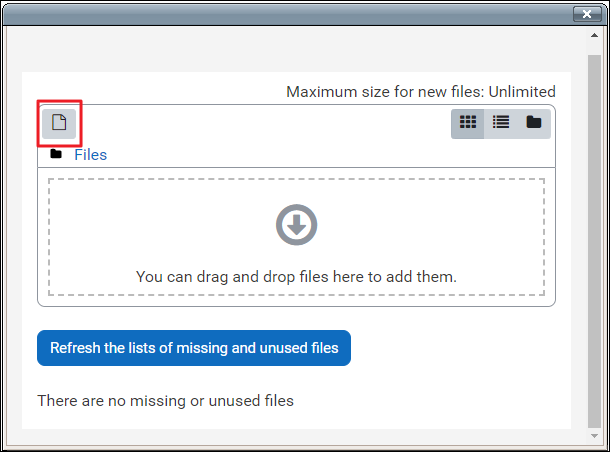Click the scrollbar down arrow
The image size is (610, 452).
point(596,436)
